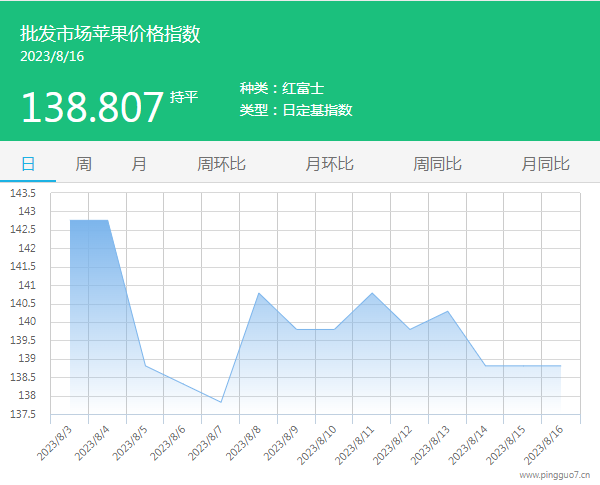Click the 类型：日定基指数 type label

coord(296,110)
